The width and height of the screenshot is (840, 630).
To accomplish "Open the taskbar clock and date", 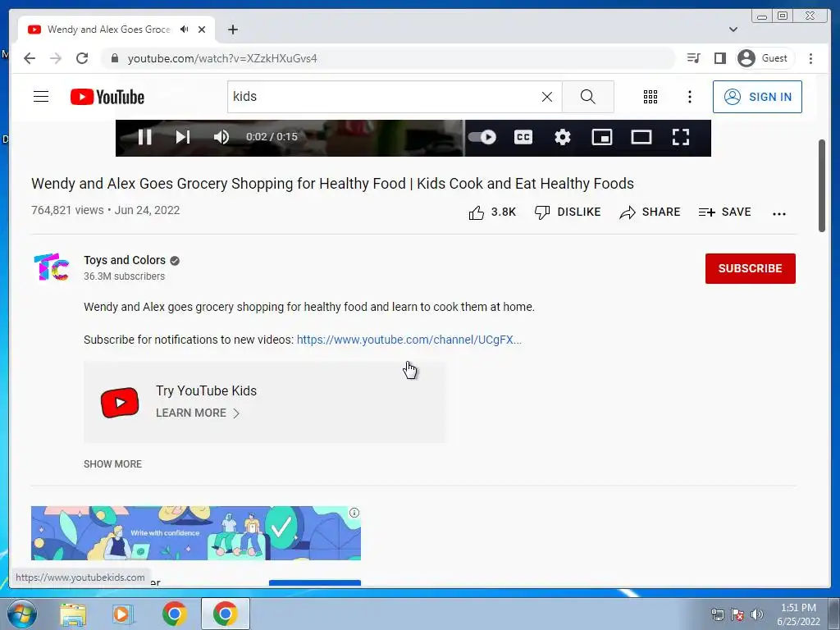I will 798,614.
